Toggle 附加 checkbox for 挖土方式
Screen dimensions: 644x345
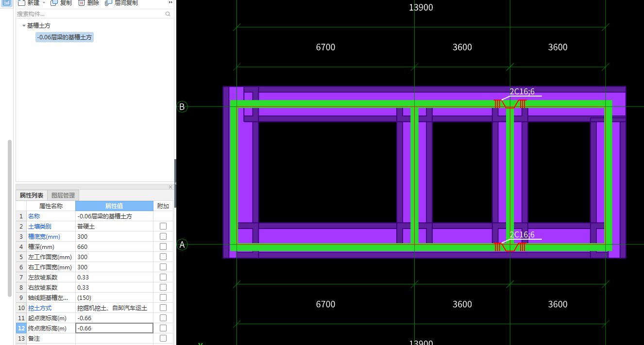coord(163,308)
